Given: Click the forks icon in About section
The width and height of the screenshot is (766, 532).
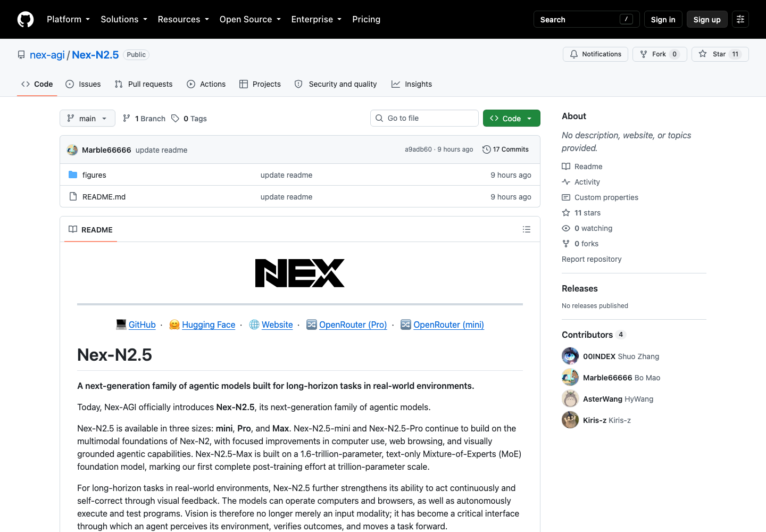Looking at the screenshot, I should click(x=566, y=244).
